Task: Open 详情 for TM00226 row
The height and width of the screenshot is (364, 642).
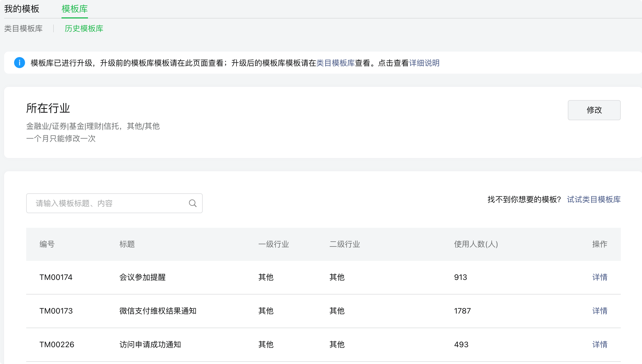Action: point(600,344)
